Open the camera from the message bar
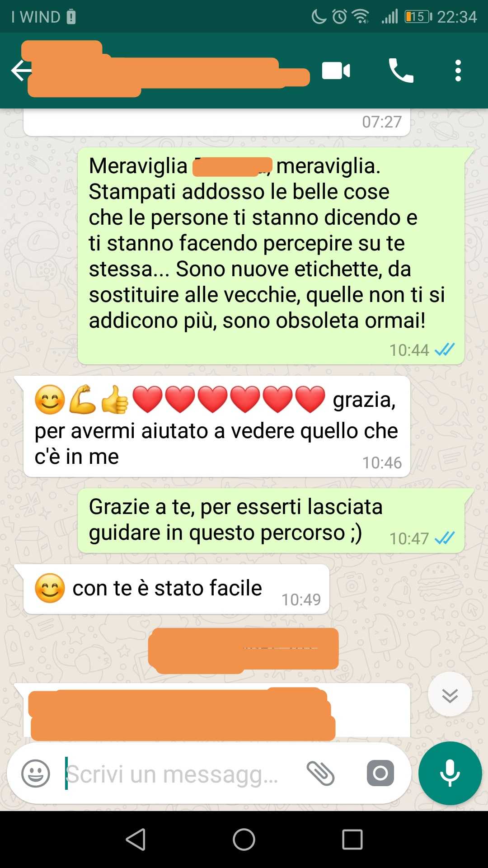 (x=380, y=773)
